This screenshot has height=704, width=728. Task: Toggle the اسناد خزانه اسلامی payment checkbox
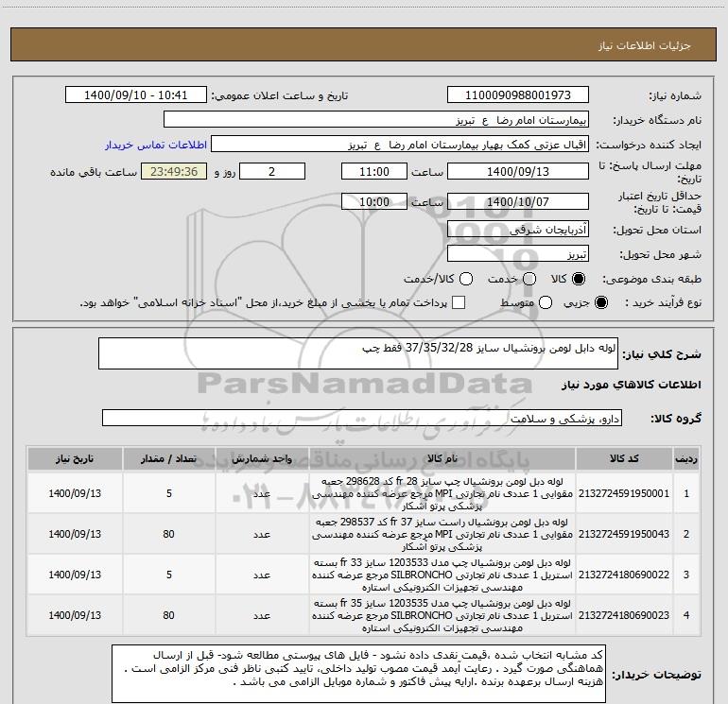(459, 302)
